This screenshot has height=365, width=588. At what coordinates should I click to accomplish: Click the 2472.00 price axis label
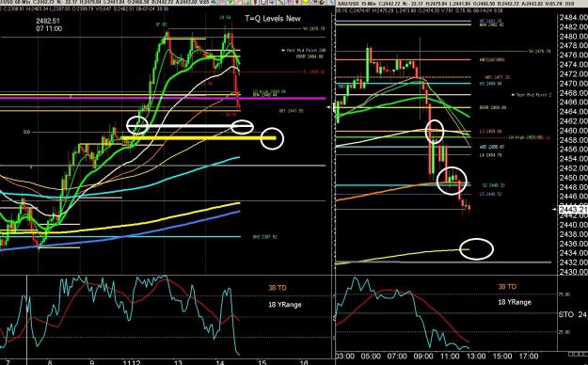pos(573,74)
